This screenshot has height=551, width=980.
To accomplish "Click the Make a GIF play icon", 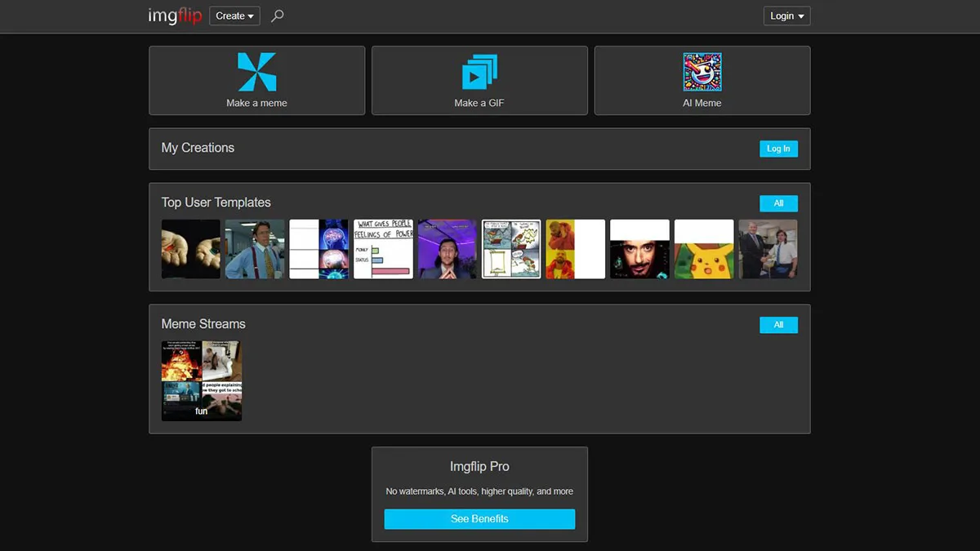I will [x=479, y=72].
